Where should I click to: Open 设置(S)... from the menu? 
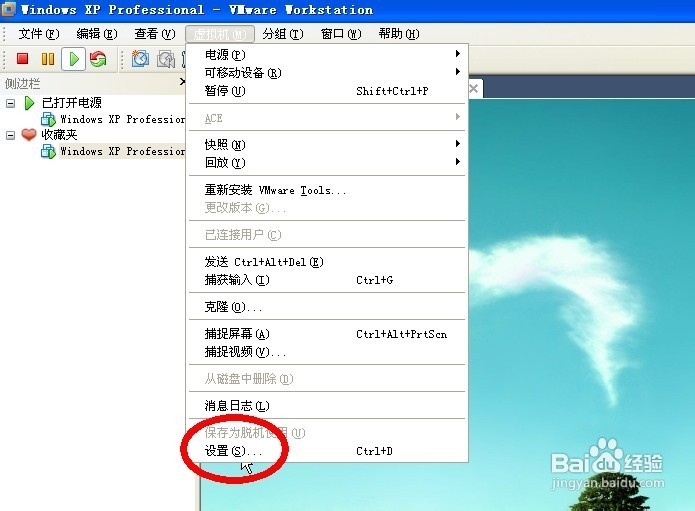click(327, 451)
